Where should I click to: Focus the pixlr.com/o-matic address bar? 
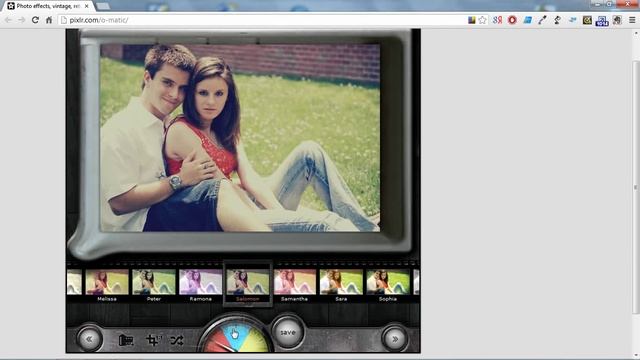(x=261, y=20)
